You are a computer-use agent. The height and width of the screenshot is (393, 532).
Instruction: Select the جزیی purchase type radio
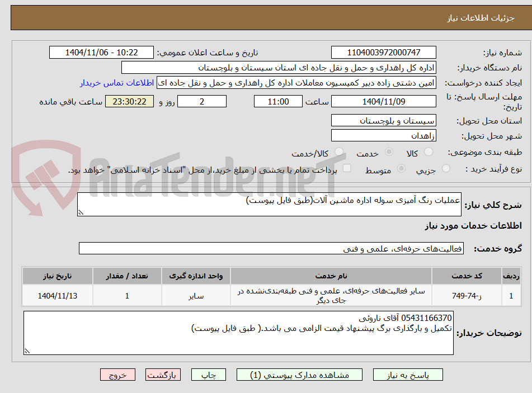tap(446, 168)
